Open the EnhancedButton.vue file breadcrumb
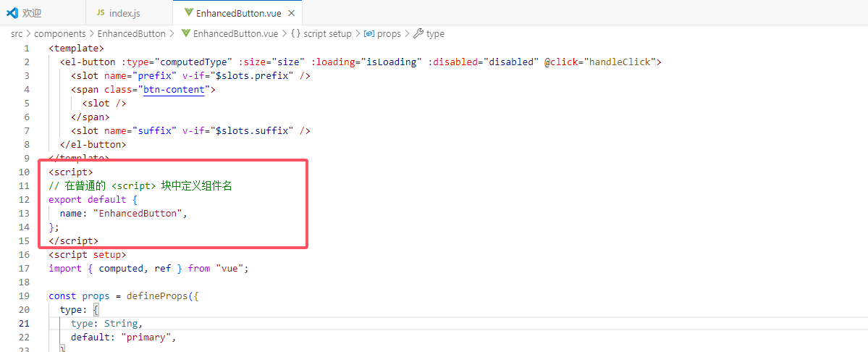The height and width of the screenshot is (352, 868). coord(236,34)
